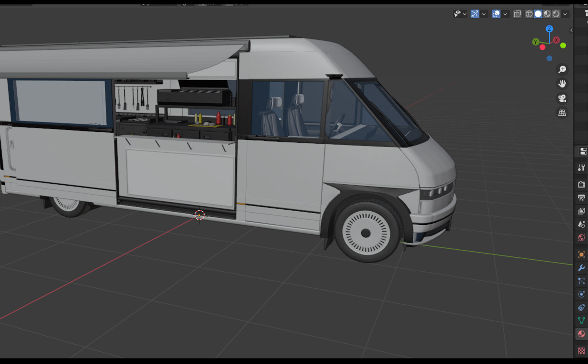Open the Render properties tab
This screenshot has height=364, width=588.
pyautogui.click(x=581, y=184)
